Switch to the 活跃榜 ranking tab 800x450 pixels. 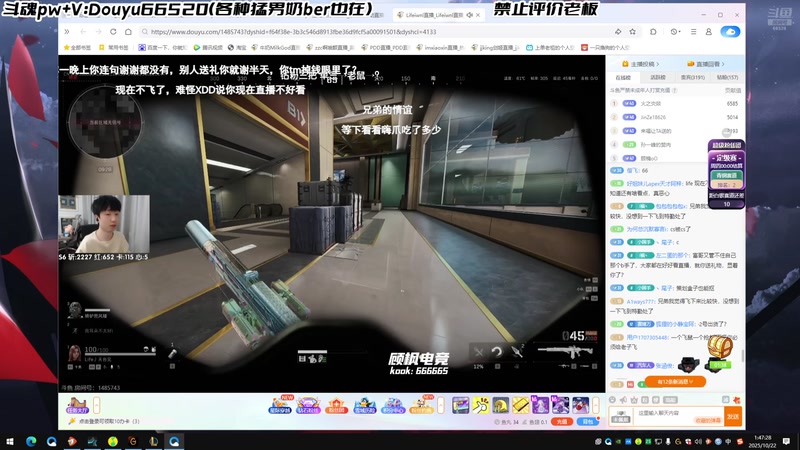tap(658, 78)
